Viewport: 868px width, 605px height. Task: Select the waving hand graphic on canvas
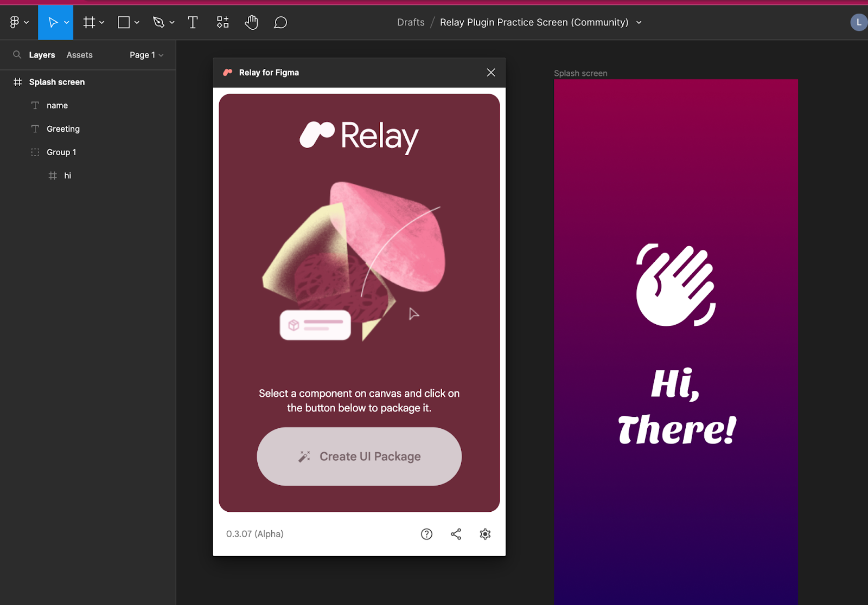[676, 285]
